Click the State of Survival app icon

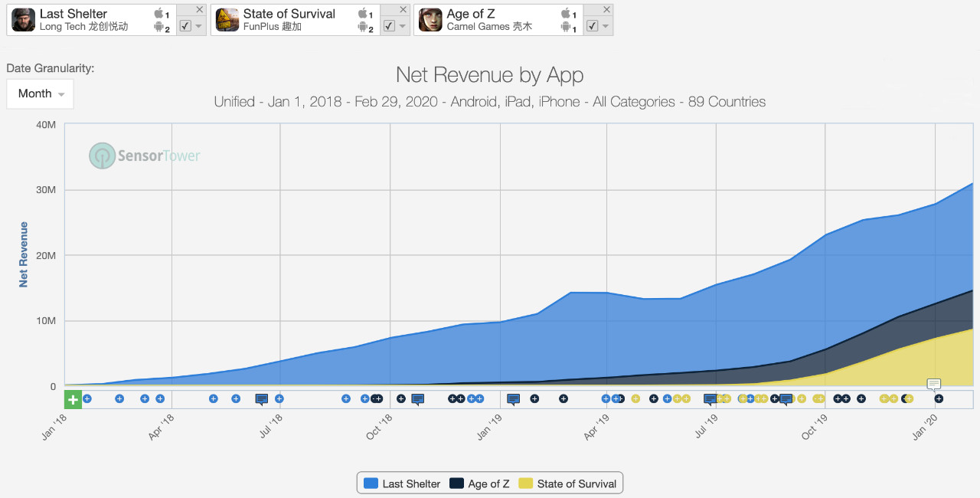227,20
